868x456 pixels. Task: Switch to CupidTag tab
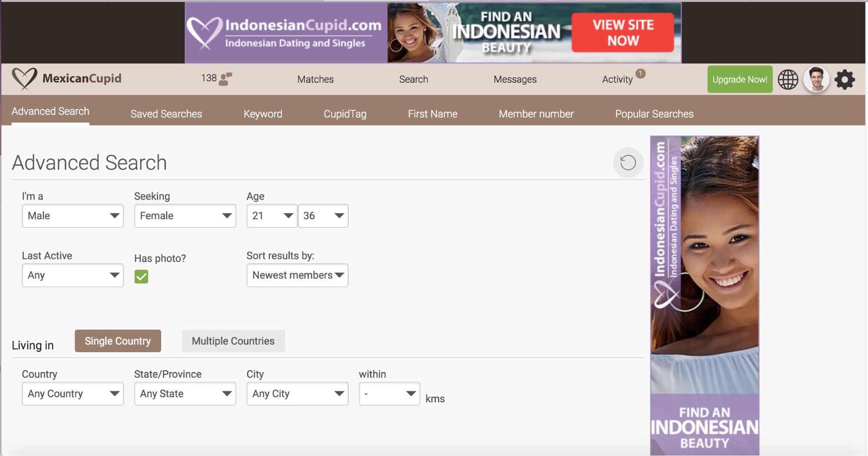345,114
